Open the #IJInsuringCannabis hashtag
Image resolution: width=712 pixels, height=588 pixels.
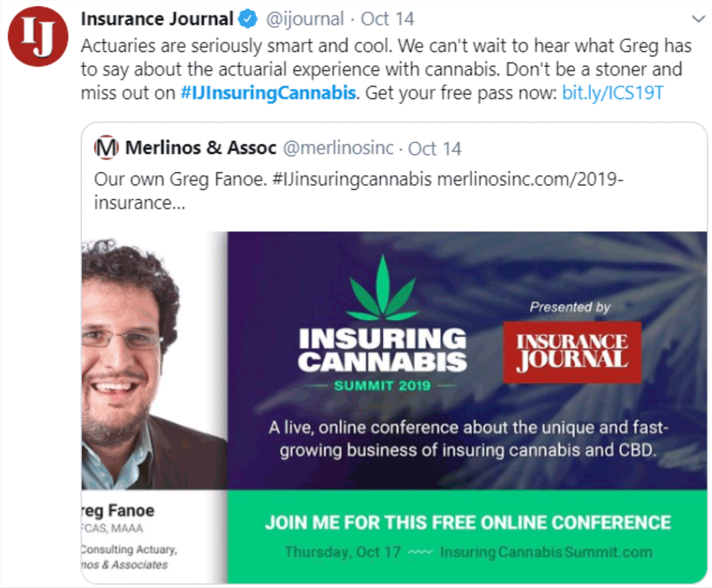pyautogui.click(x=268, y=93)
